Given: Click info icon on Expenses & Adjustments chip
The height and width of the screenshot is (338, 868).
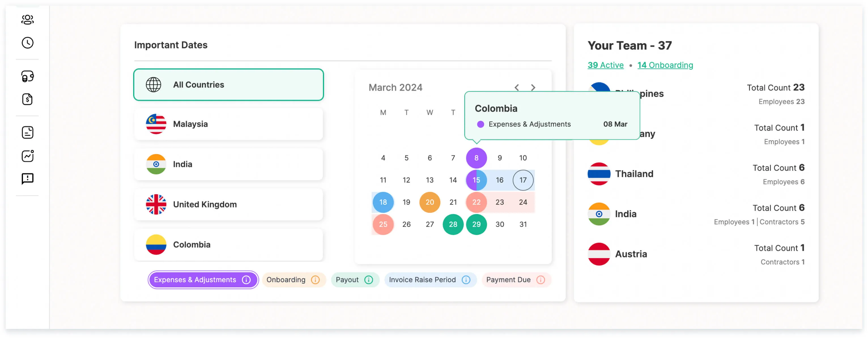Looking at the screenshot, I should pos(246,280).
